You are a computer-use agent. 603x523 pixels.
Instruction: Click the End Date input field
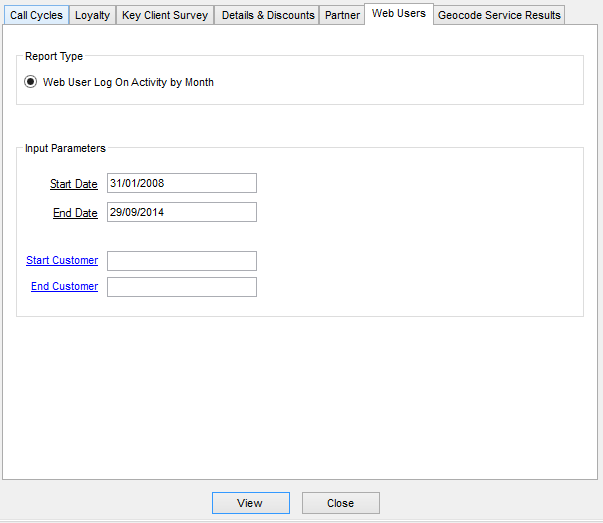(181, 212)
